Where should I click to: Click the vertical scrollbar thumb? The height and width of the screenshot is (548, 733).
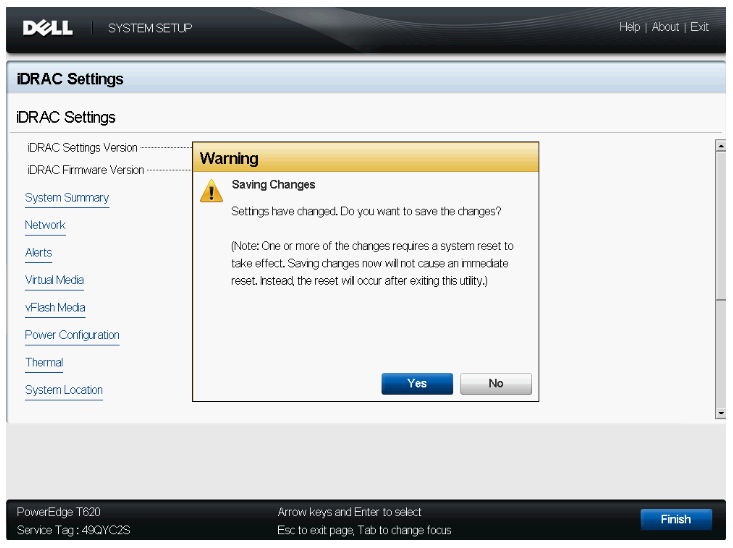[x=720, y=225]
